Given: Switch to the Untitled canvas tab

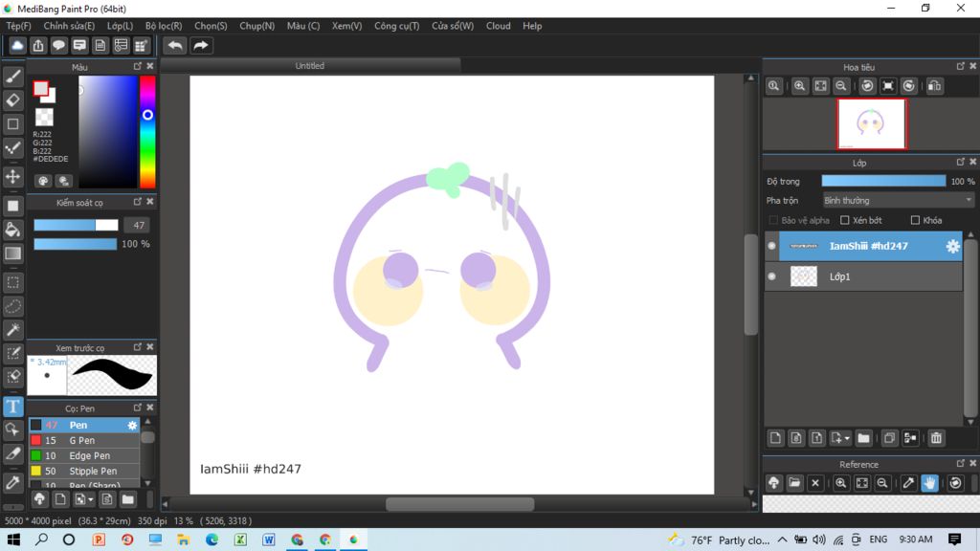Looking at the screenshot, I should pos(310,66).
